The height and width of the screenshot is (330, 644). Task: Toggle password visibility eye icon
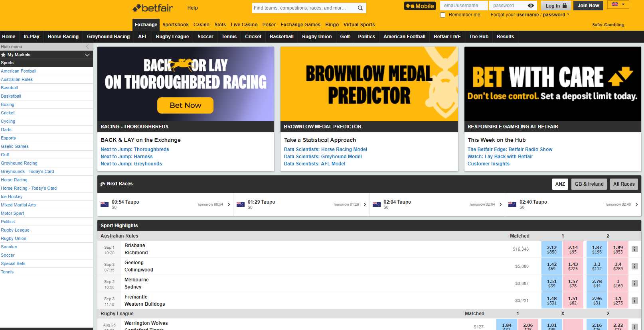tap(531, 6)
